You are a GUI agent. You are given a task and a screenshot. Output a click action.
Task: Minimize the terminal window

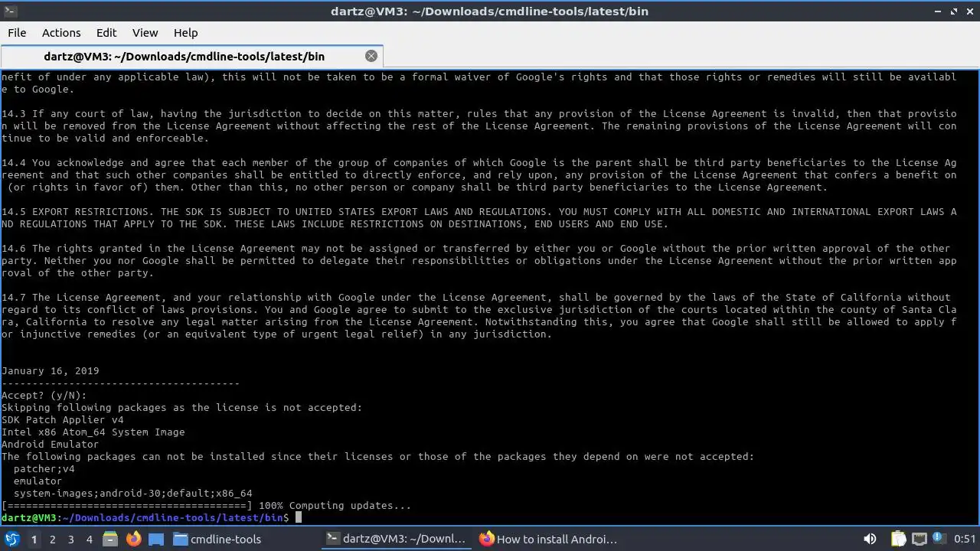point(939,11)
